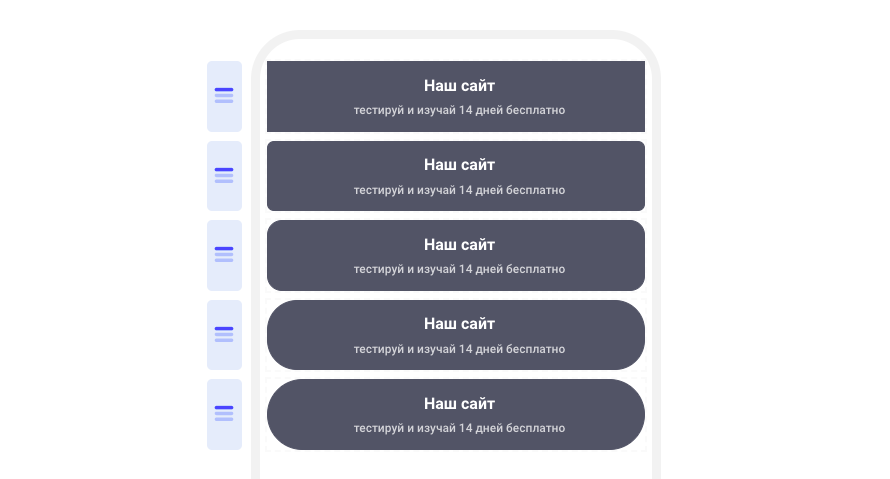The width and height of the screenshot is (890, 479).
Task: Click the drag handle beside the square-cornered button
Action: (224, 96)
